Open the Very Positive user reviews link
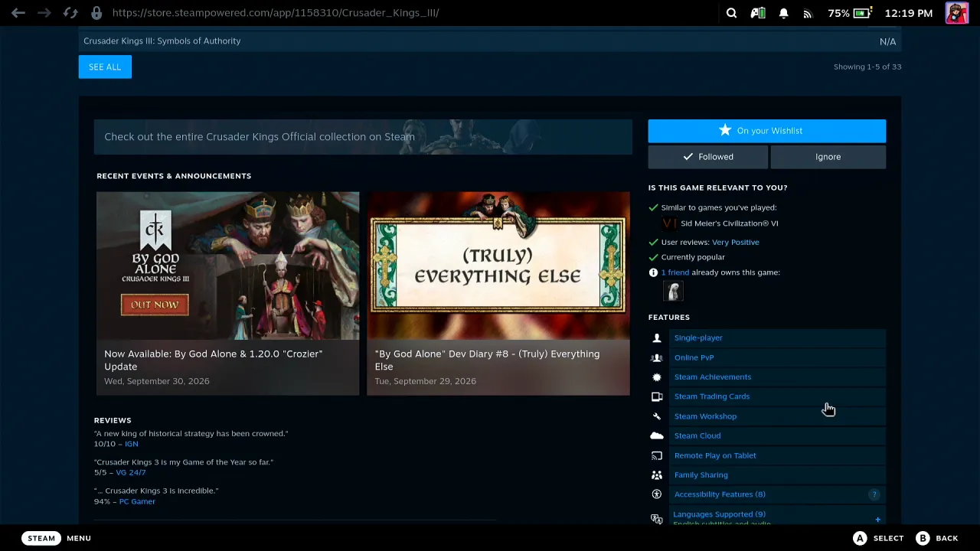The width and height of the screenshot is (980, 551). 736,242
